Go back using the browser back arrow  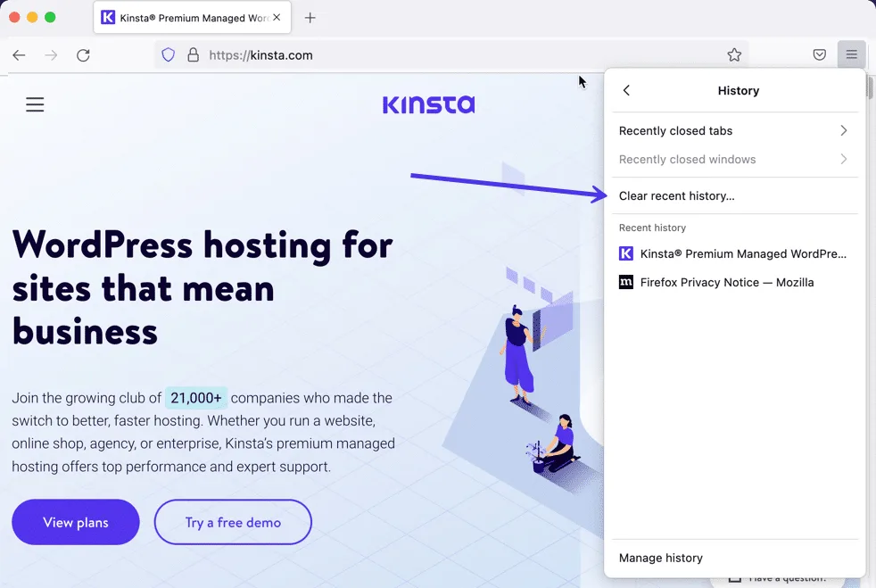click(19, 54)
